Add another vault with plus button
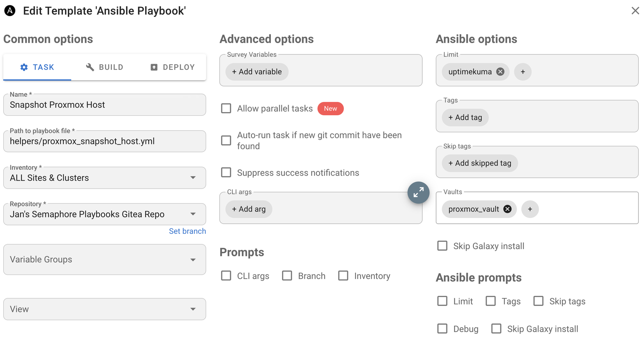 pyautogui.click(x=530, y=209)
